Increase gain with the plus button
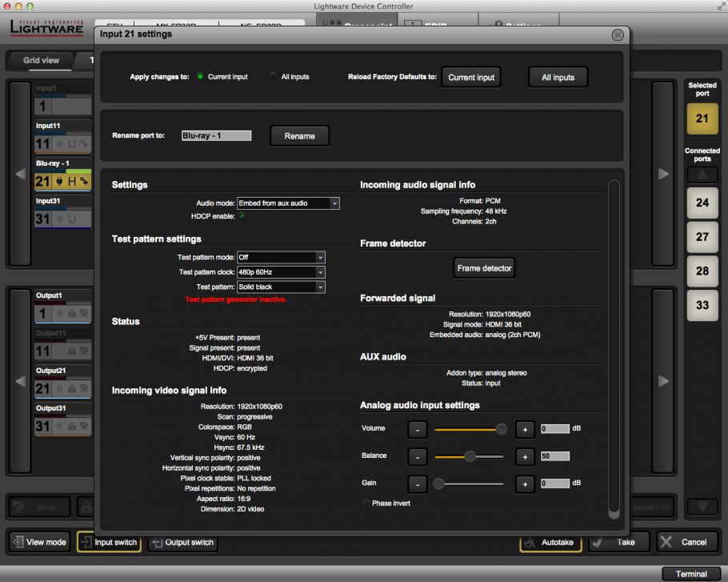Screen dimensions: 728x582 [x=525, y=484]
